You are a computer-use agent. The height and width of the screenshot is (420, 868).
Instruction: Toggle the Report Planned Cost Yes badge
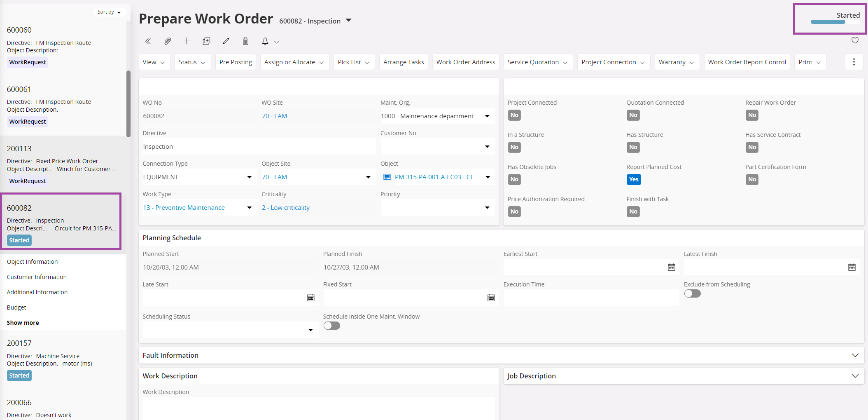[633, 179]
